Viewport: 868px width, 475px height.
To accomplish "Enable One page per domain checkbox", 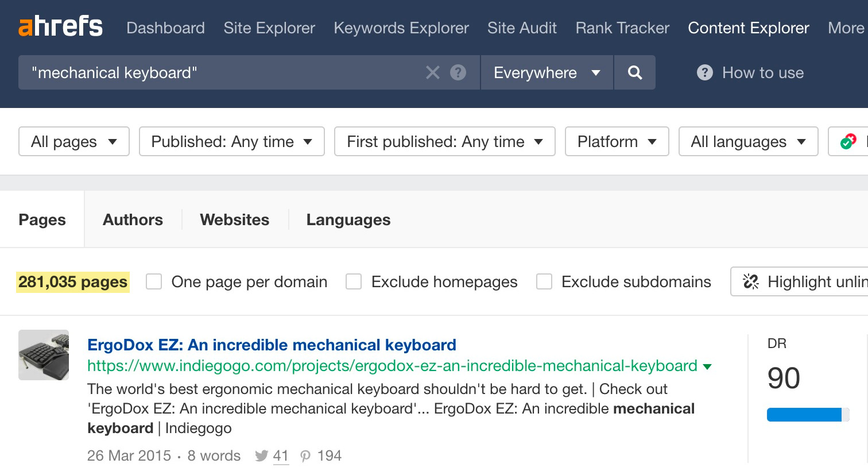I will pos(154,281).
